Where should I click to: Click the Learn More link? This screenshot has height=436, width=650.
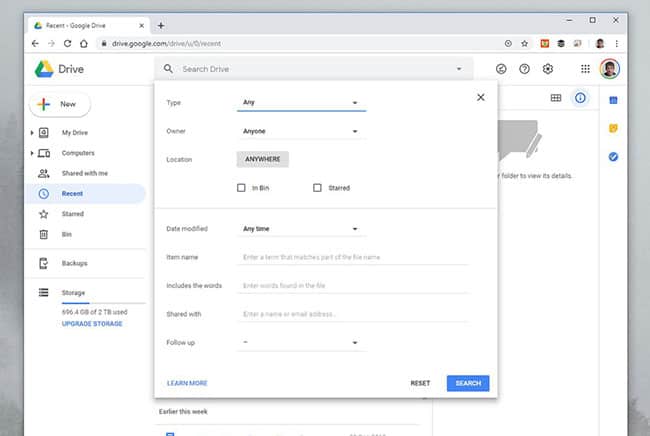pos(187,383)
